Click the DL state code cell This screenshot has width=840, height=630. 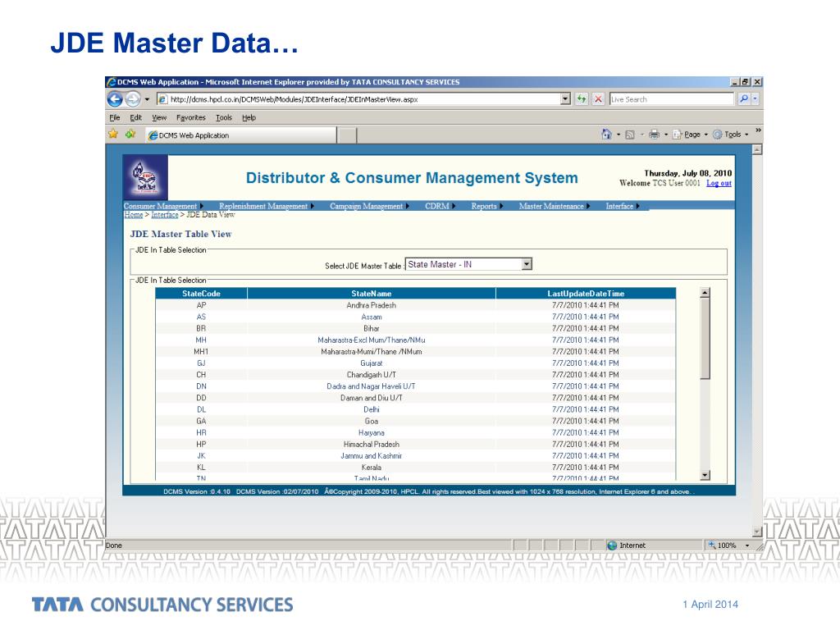(x=201, y=410)
